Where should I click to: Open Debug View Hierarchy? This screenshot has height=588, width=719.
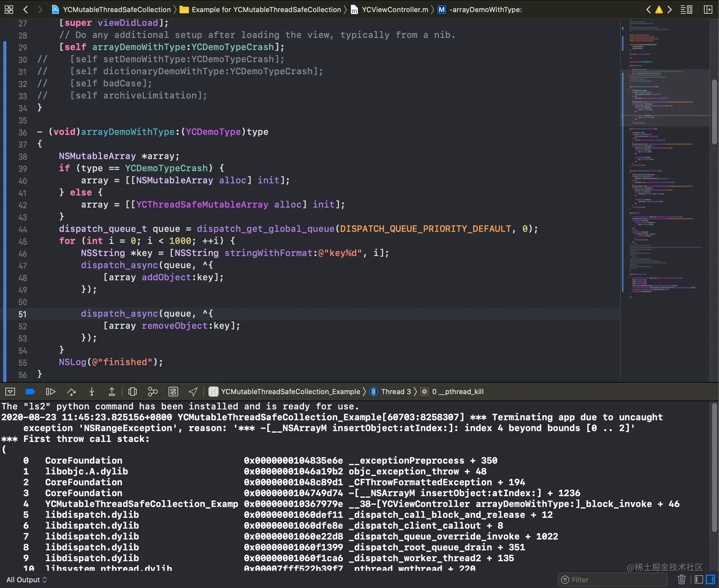point(133,392)
